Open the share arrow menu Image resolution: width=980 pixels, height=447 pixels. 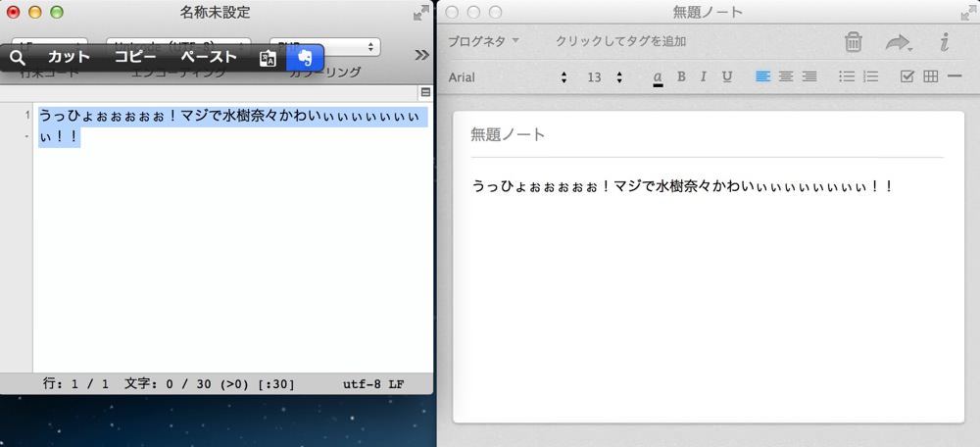(899, 42)
